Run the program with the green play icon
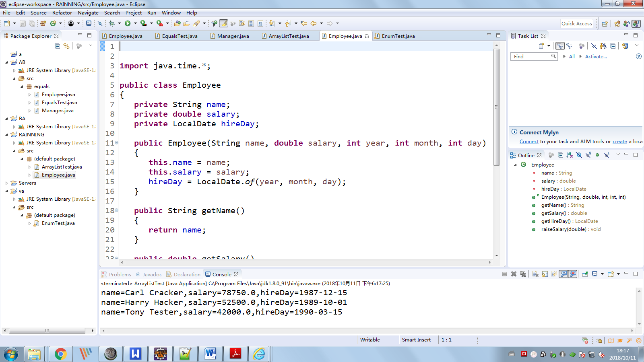 tap(128, 23)
